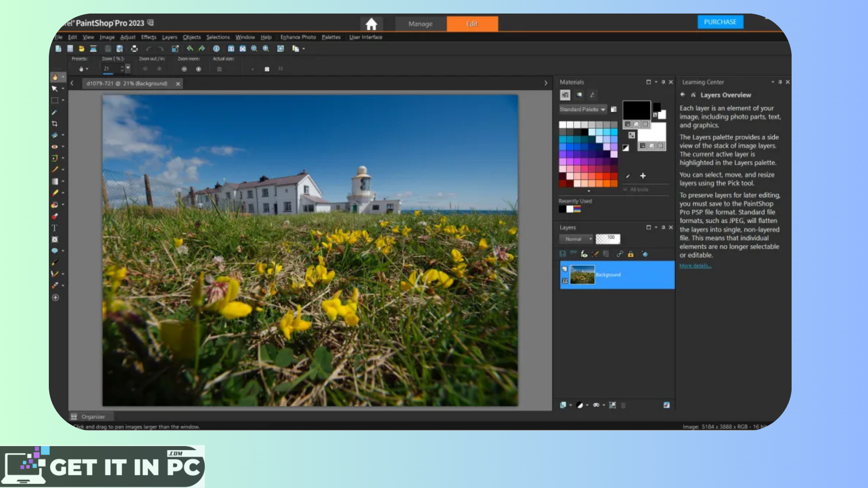Viewport: 868px width, 488px height.
Task: Select the Paint Brush tool
Action: coord(55,169)
